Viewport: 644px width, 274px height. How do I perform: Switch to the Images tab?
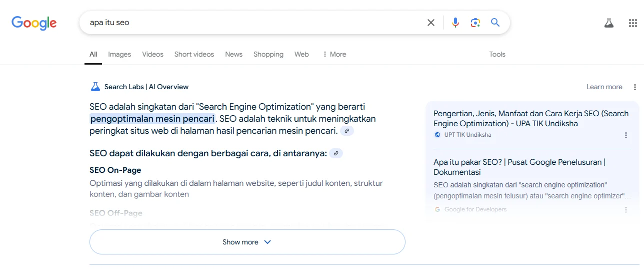point(119,54)
